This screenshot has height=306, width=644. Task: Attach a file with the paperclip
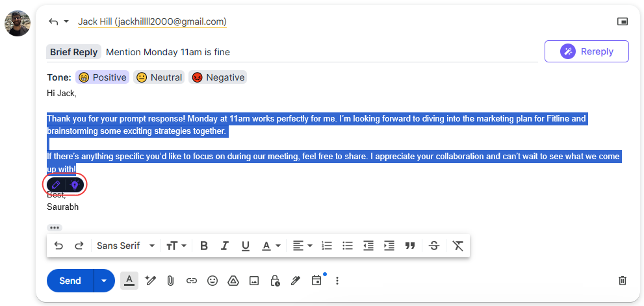(x=170, y=281)
